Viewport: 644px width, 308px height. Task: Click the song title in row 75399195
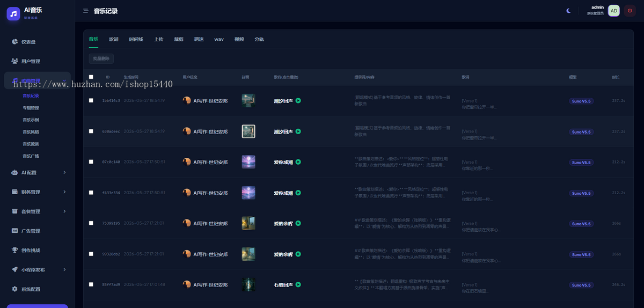click(283, 223)
